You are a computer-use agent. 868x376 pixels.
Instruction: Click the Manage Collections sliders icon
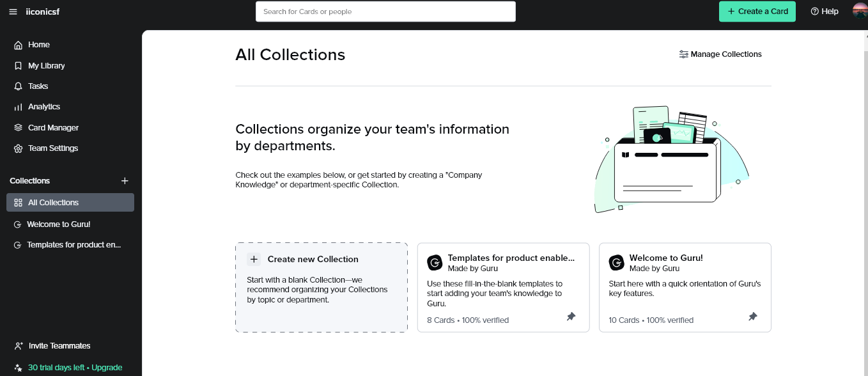pos(683,54)
